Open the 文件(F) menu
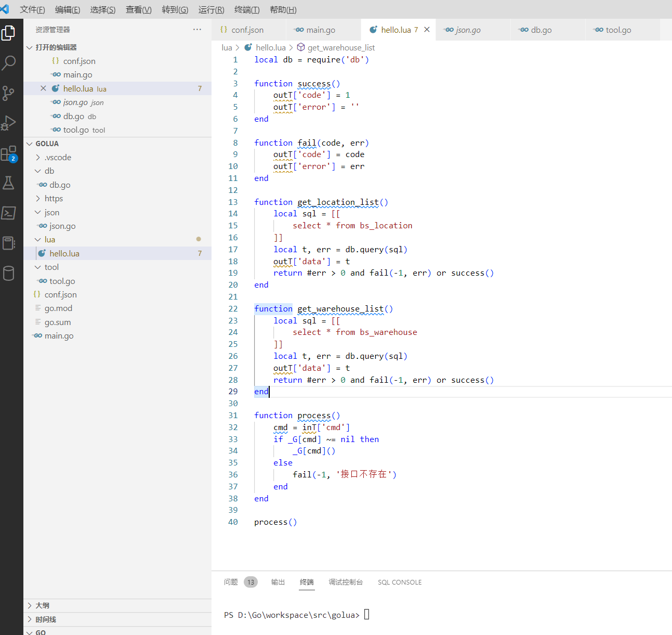This screenshot has height=635, width=672. pos(32,9)
